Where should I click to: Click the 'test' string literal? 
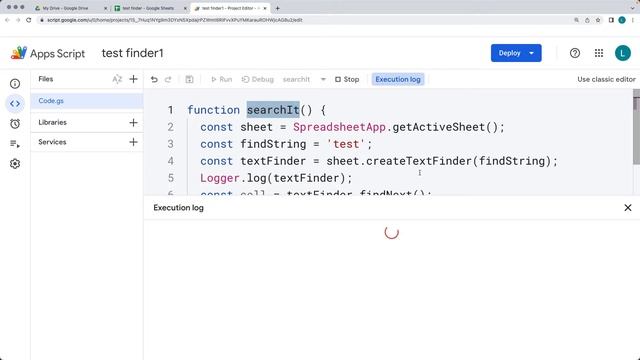click(346, 144)
